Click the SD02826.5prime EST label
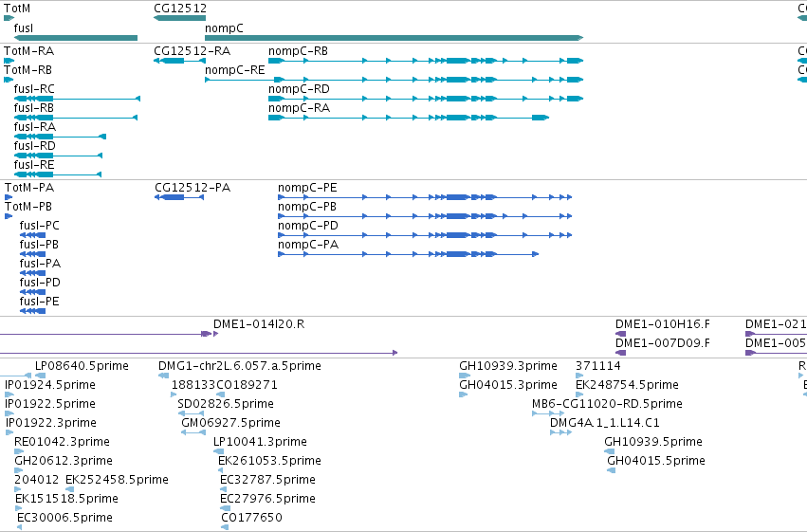This screenshot has height=532, width=807. point(226,404)
